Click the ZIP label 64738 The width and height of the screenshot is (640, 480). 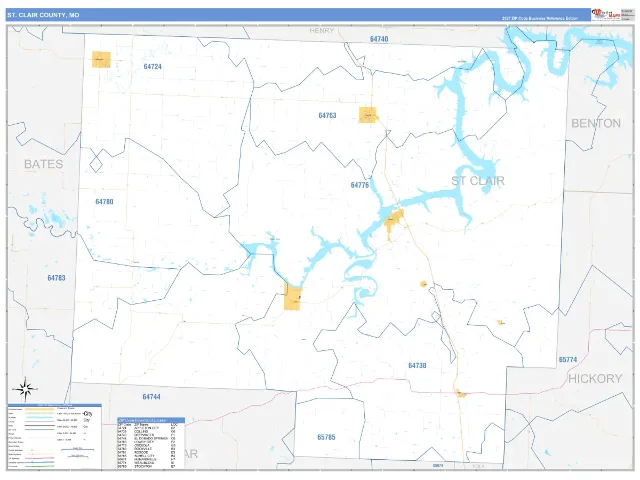point(417,366)
